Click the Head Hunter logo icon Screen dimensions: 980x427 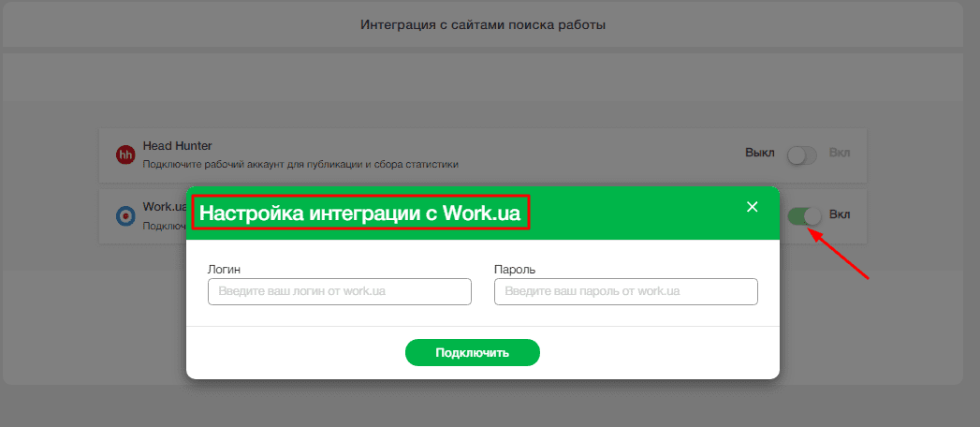[x=125, y=155]
